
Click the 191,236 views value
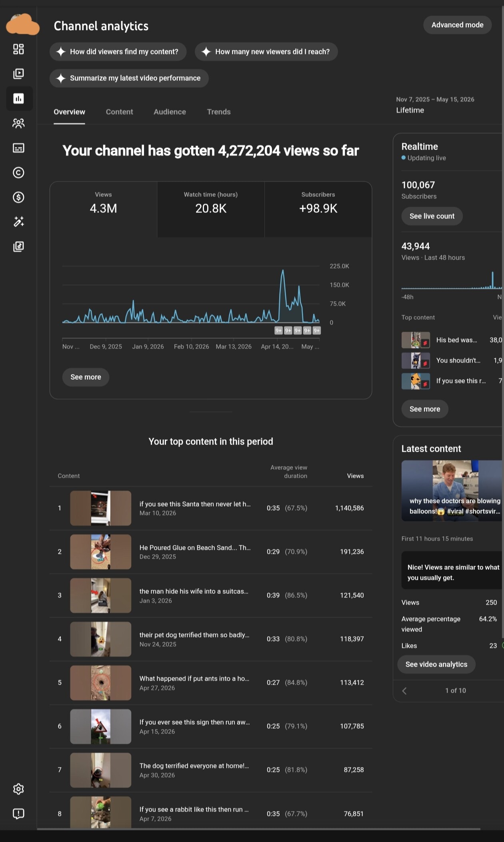point(352,552)
